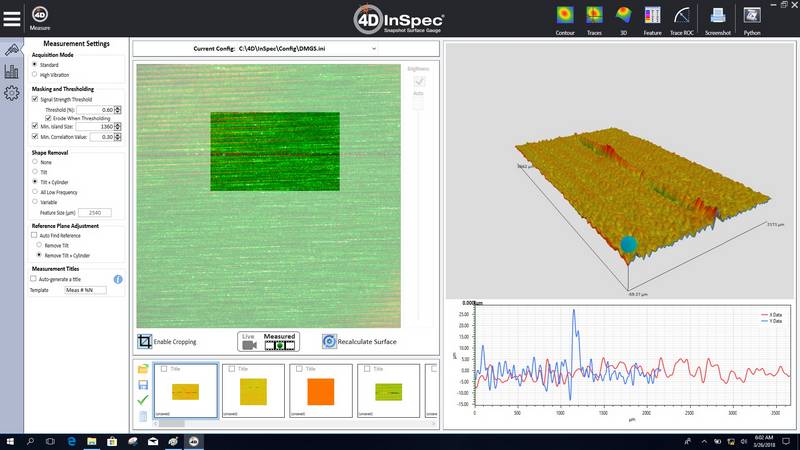Open the statistics chart sidebar tab
Viewport: 800px width, 450px height.
[12, 71]
